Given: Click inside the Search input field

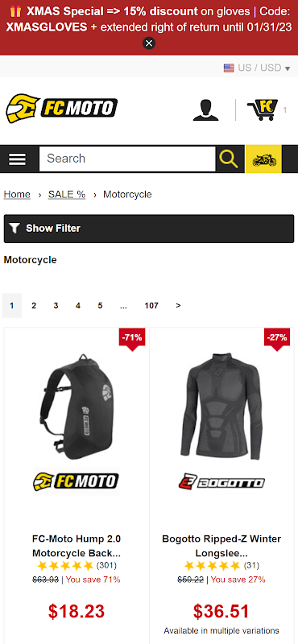Looking at the screenshot, I should [x=127, y=159].
